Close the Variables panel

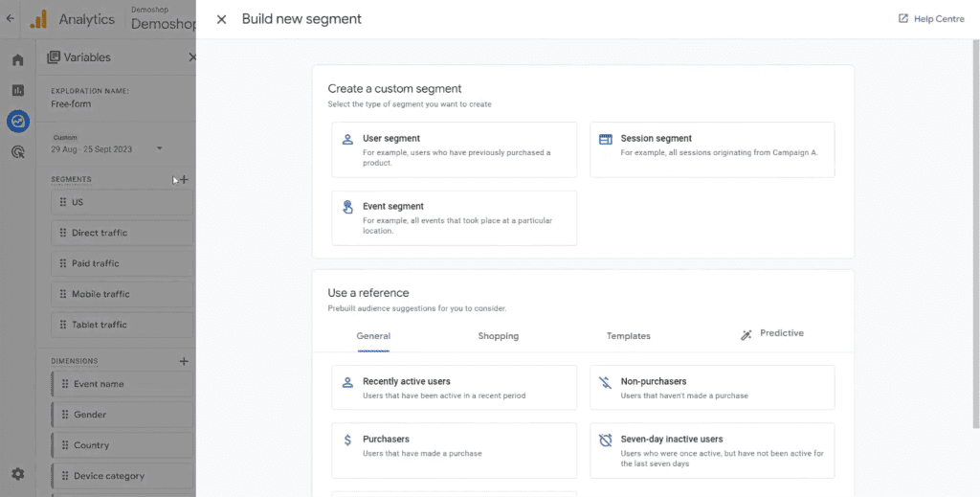point(191,57)
